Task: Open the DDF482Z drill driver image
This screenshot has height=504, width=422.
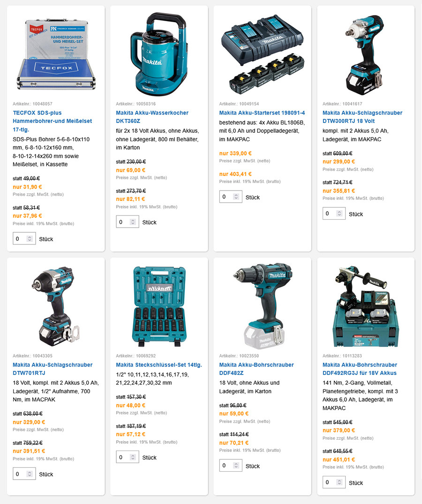Action: point(263,306)
